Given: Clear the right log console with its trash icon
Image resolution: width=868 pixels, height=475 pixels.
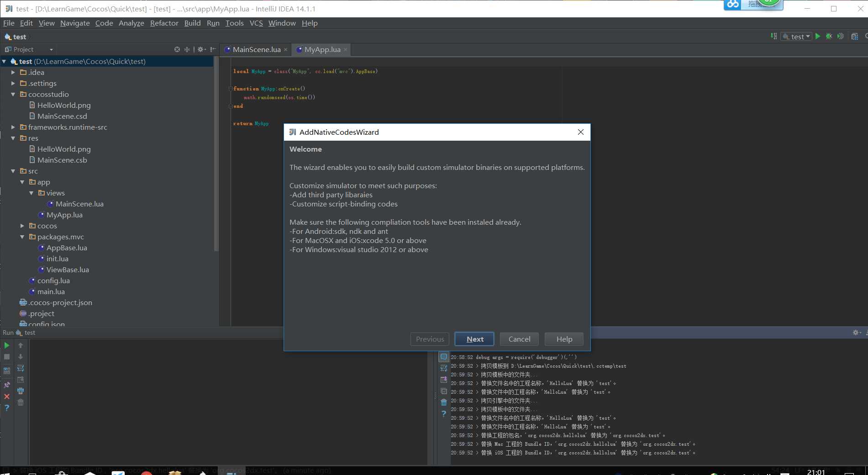Looking at the screenshot, I should click(x=444, y=402).
